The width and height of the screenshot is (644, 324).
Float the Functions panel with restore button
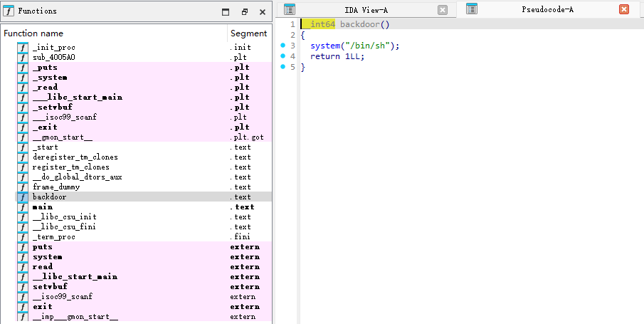244,12
